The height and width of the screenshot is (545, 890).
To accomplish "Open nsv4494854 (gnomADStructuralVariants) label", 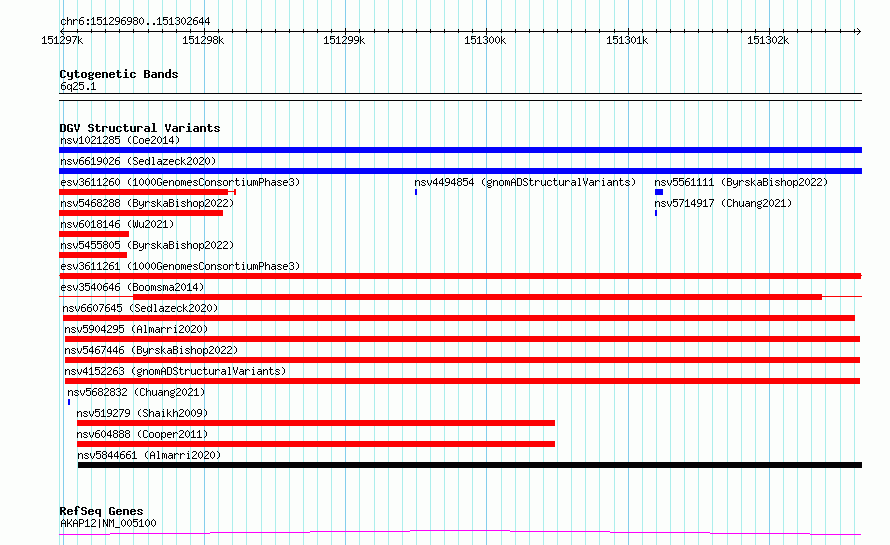I will [x=525, y=182].
